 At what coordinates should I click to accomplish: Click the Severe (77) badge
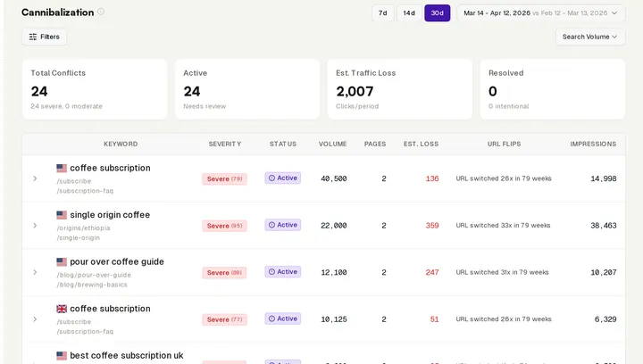[x=224, y=319]
